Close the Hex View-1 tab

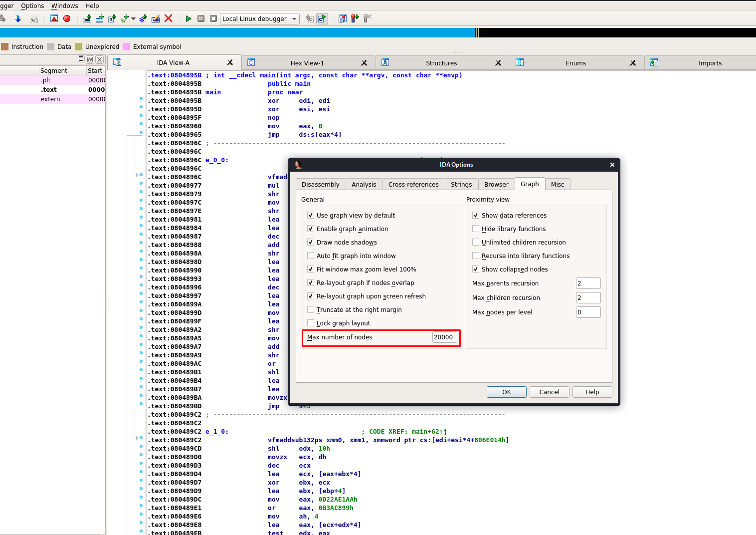pyautogui.click(x=364, y=63)
